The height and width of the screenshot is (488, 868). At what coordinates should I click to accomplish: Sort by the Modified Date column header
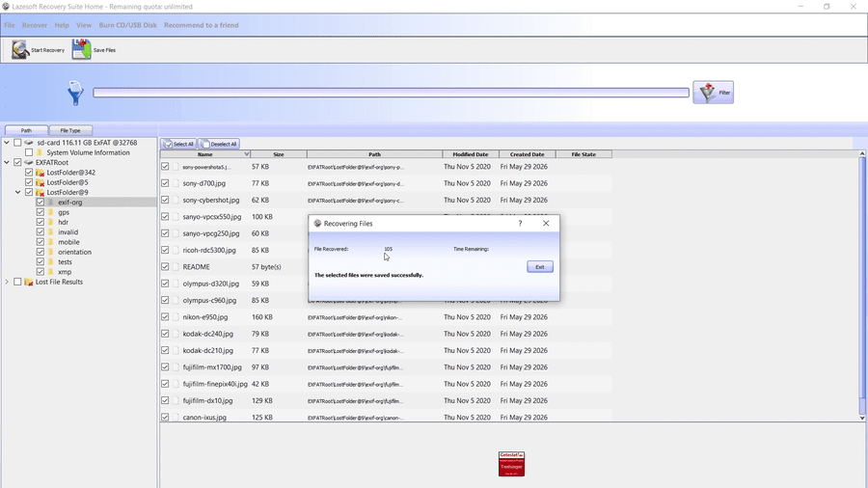click(471, 154)
